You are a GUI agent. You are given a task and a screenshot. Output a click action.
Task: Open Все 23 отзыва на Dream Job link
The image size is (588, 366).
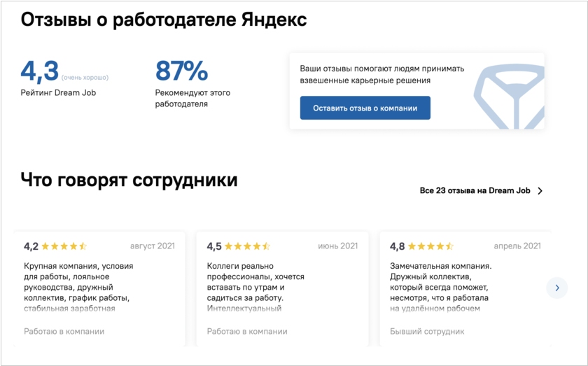(475, 191)
